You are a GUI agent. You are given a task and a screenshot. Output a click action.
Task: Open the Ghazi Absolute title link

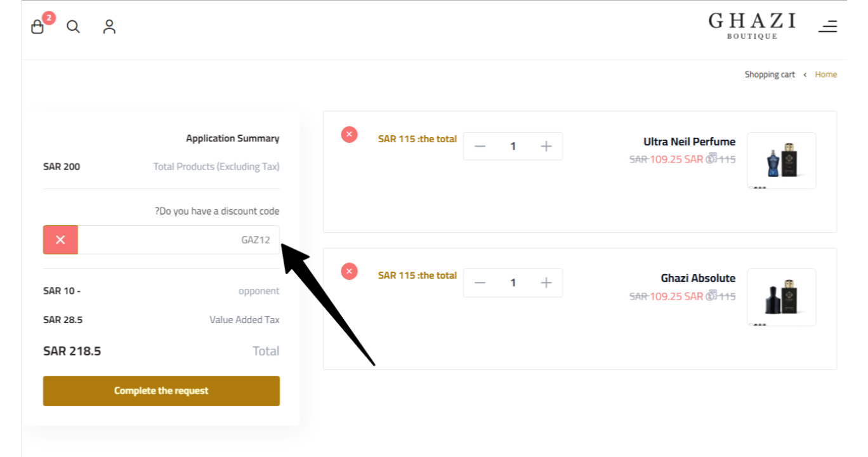[x=698, y=278]
